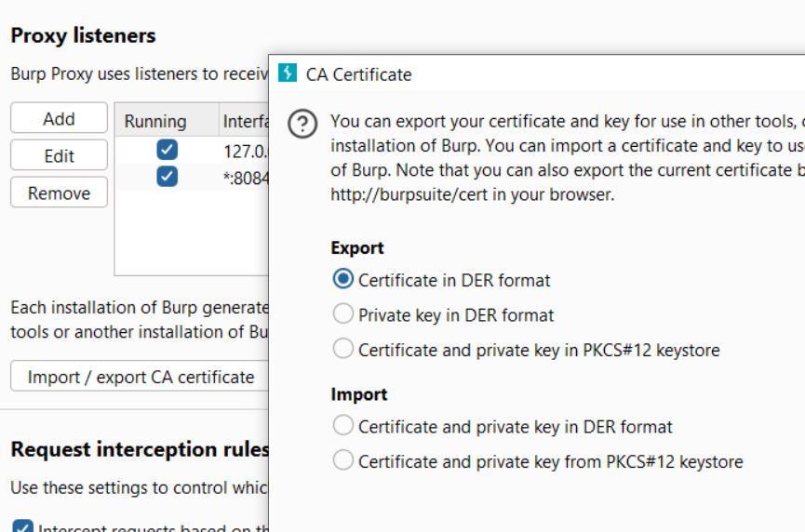Choose Private key in DER format
Screen dimensions: 805x532
click(x=343, y=314)
